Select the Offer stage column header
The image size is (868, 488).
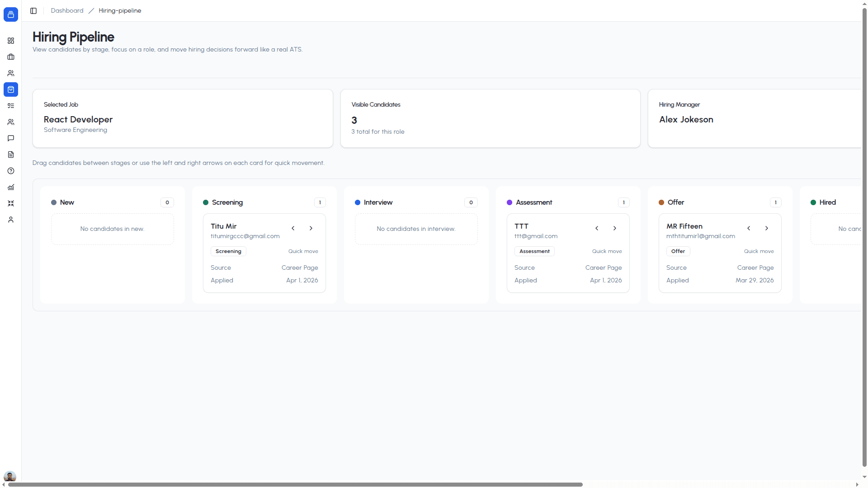[676, 202]
